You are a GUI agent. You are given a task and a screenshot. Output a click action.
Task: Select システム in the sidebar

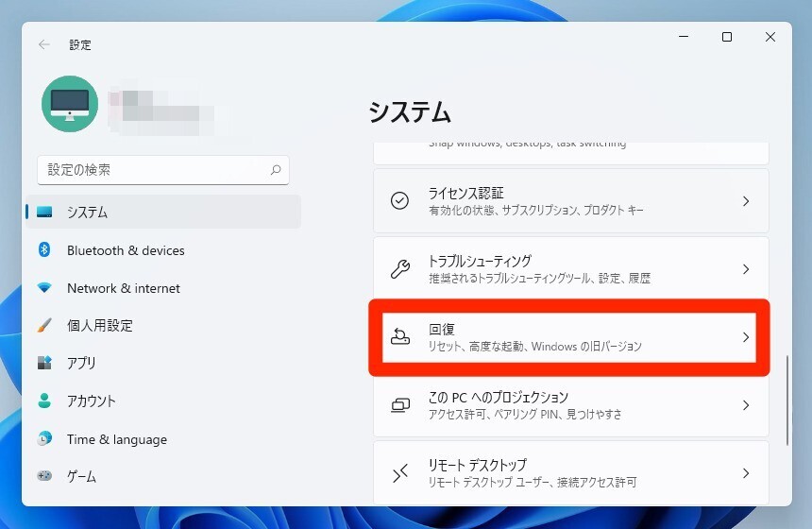pos(163,212)
